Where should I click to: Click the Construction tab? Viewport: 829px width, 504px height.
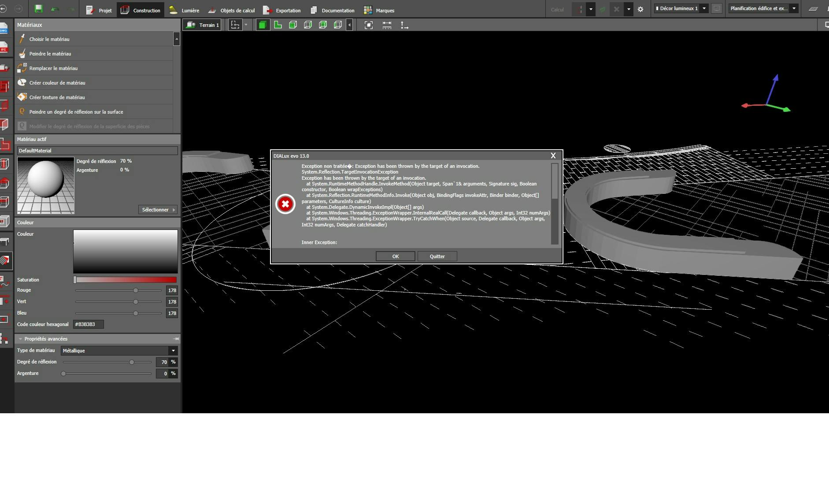click(141, 10)
